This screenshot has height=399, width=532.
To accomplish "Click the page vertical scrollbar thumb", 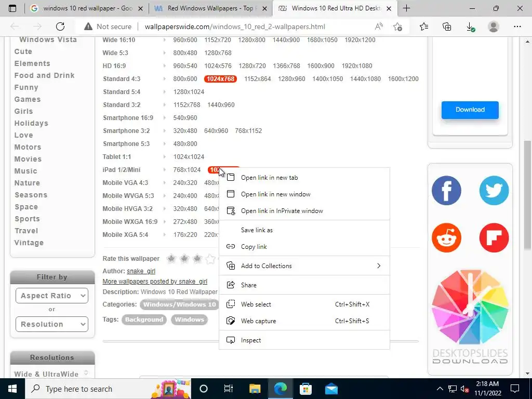I will pos(527,194).
